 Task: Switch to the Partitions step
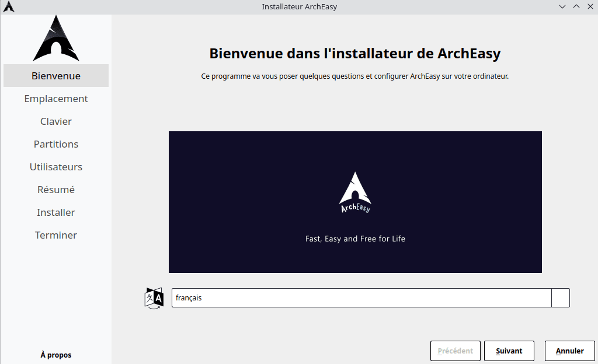[x=56, y=144]
